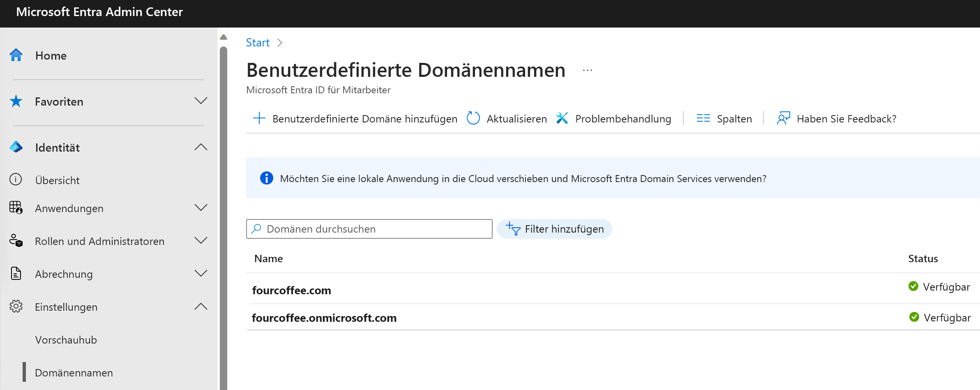Click the Spalten button
This screenshot has height=390, width=980.
[724, 119]
